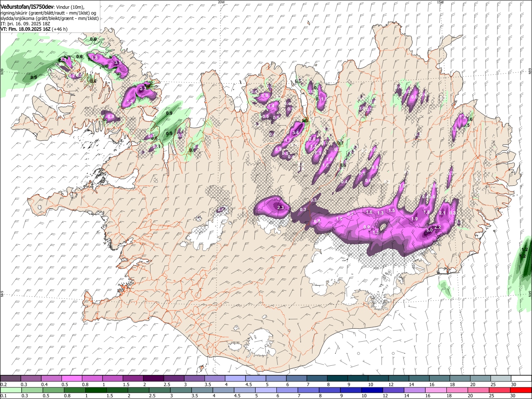Pick the lavender snow swatch for 4–4.5 mm
This screenshot has height=399, width=532.
(x=235, y=379)
